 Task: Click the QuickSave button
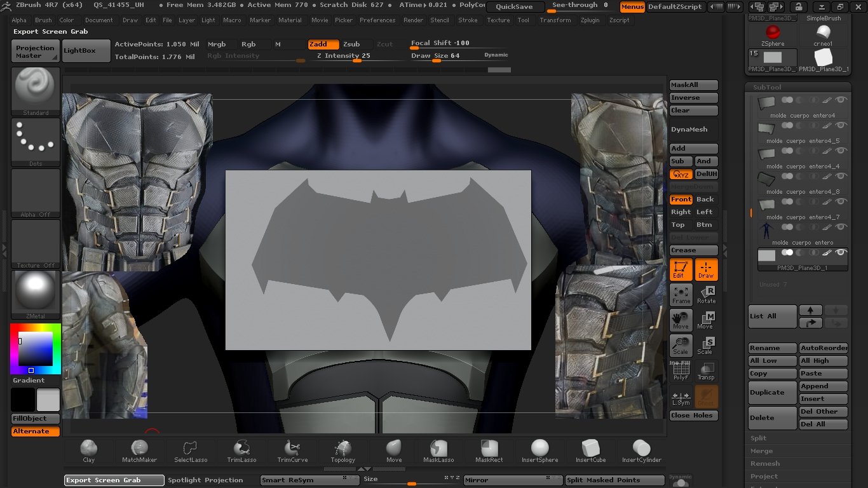[515, 6]
